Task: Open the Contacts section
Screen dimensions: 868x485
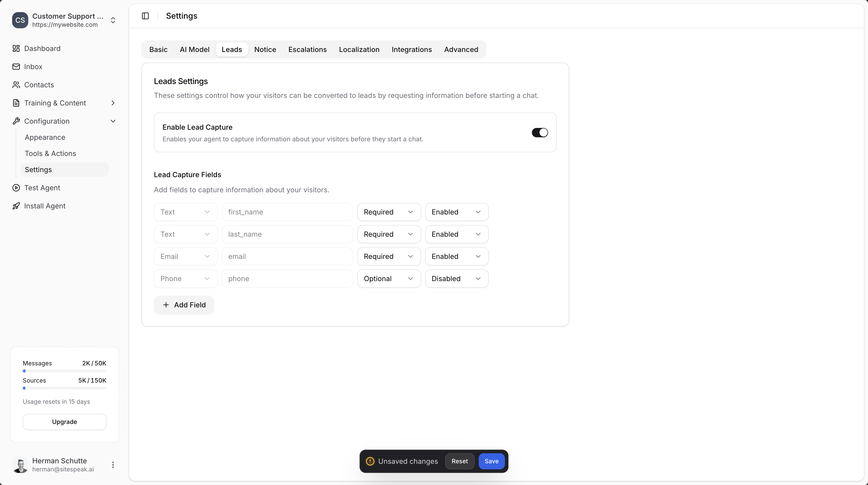Action: (39, 85)
